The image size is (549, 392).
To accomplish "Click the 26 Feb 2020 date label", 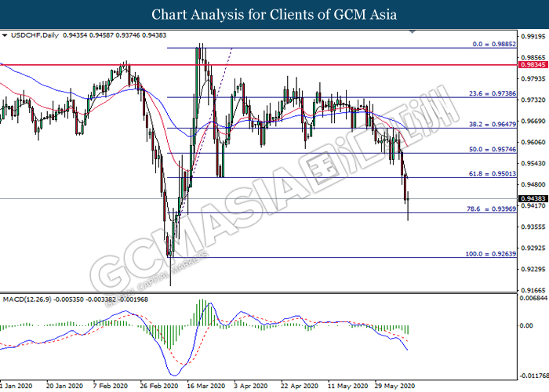I will (159, 386).
